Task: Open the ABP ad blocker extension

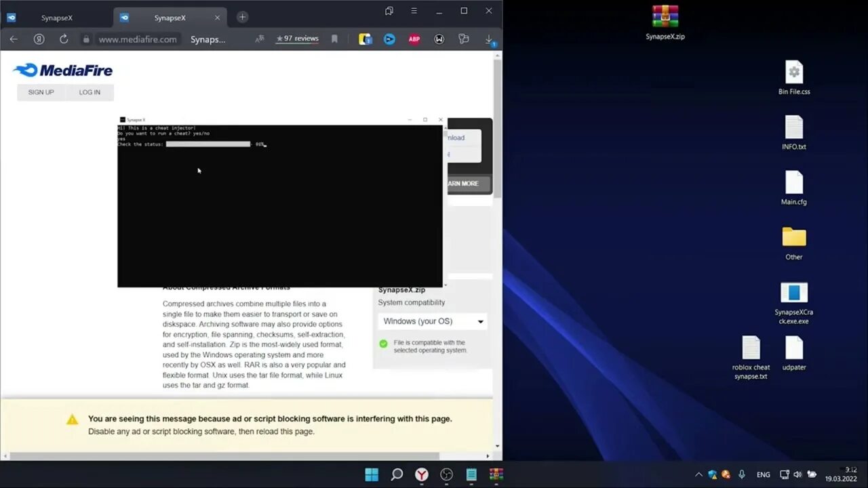Action: pos(414,39)
